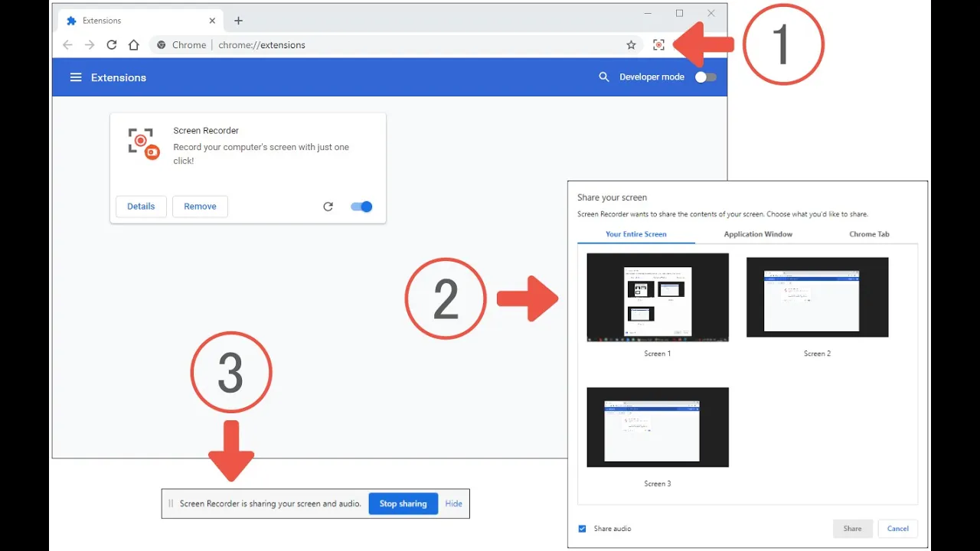The height and width of the screenshot is (551, 980).
Task: Click the search extensions magnifier icon
Action: (x=604, y=77)
